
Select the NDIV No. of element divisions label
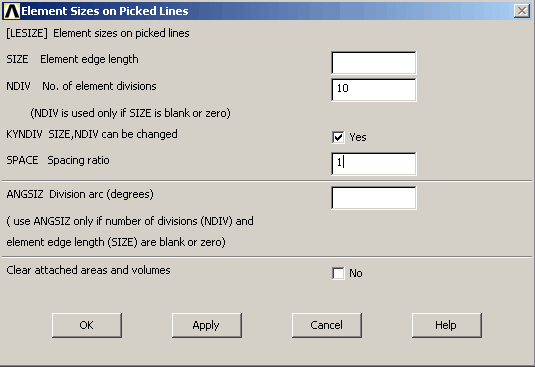pyautogui.click(x=81, y=86)
